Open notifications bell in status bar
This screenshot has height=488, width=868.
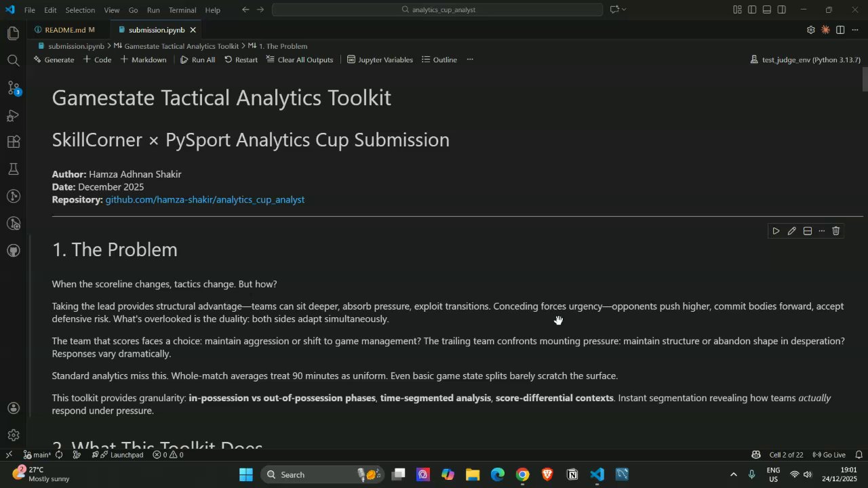pos(859,455)
